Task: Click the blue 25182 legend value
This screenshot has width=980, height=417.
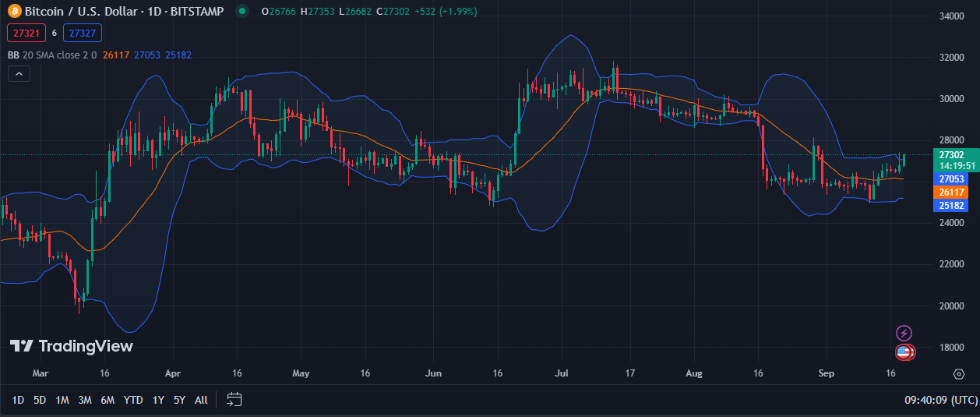Action: tap(178, 55)
